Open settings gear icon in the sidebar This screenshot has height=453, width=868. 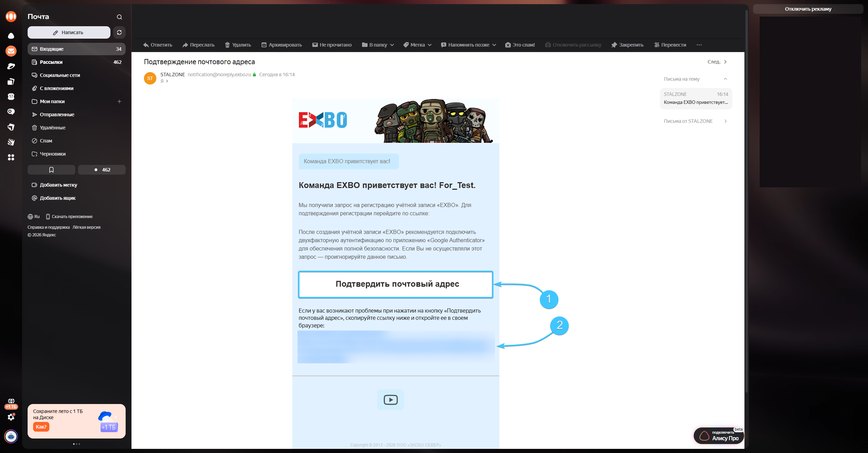pos(11,417)
